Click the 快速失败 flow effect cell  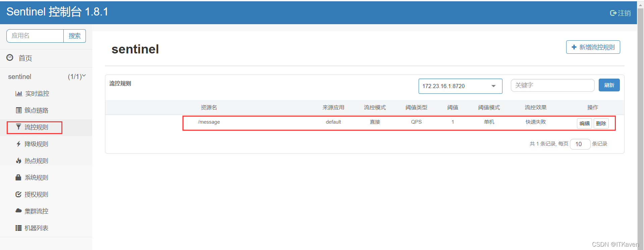click(536, 122)
